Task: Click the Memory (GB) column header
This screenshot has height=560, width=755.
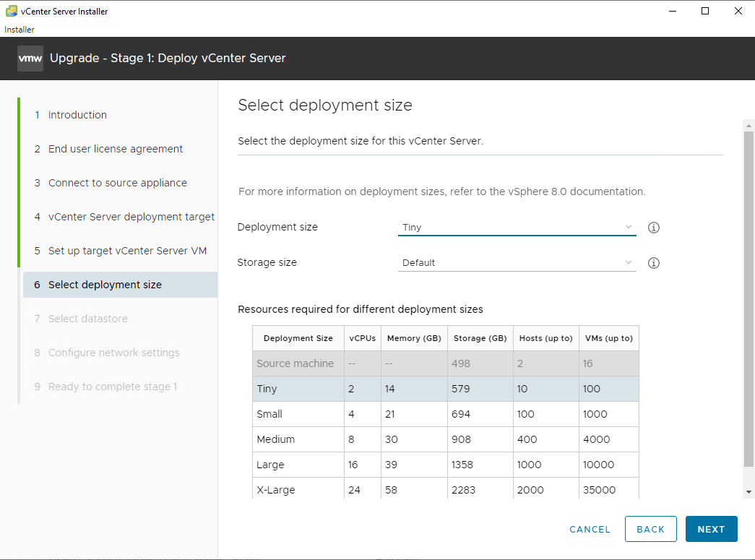Action: (414, 338)
